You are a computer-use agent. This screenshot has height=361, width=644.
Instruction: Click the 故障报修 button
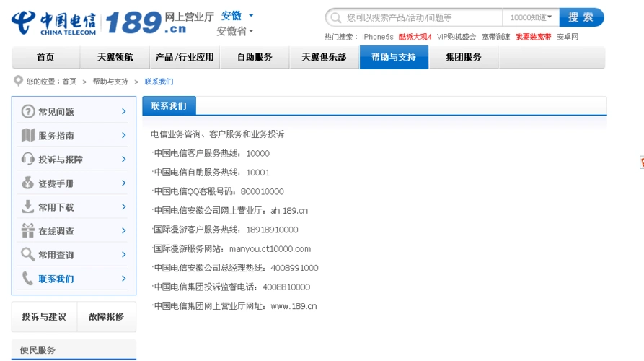click(x=107, y=316)
